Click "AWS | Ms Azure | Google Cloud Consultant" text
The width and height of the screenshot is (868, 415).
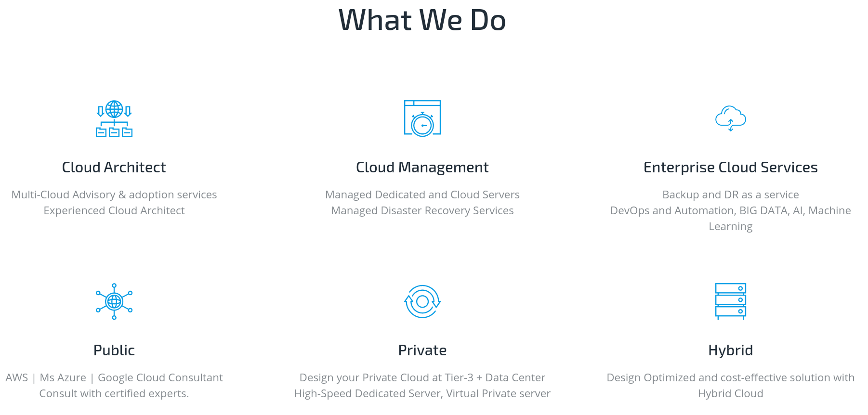[x=114, y=377]
